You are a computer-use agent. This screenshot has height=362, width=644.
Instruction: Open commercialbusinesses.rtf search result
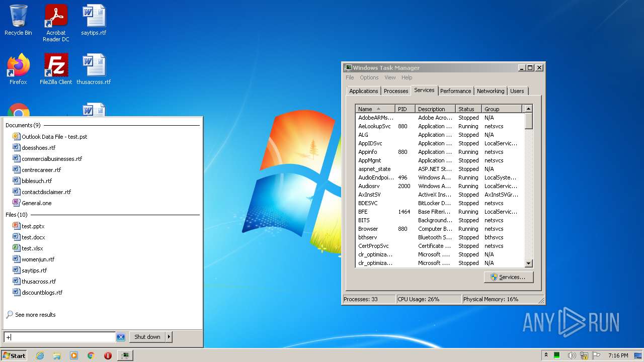coord(47,159)
